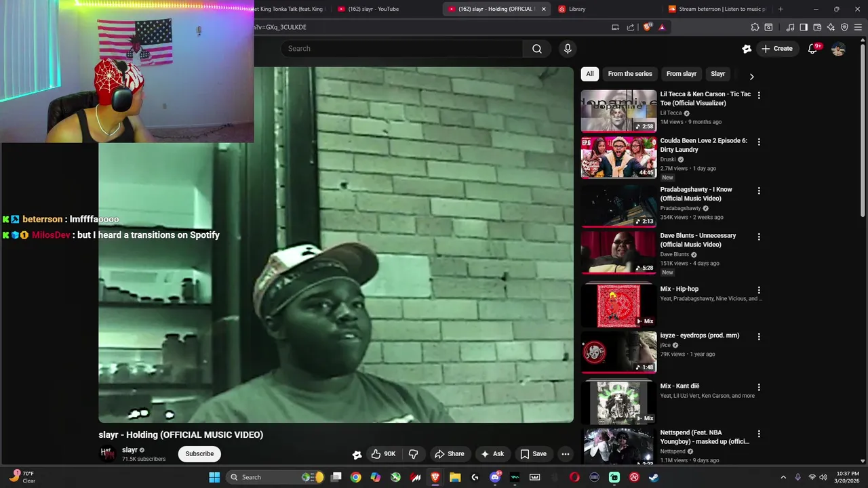
Task: Open more options for Coulda Been Love 2 video
Action: pos(759,142)
